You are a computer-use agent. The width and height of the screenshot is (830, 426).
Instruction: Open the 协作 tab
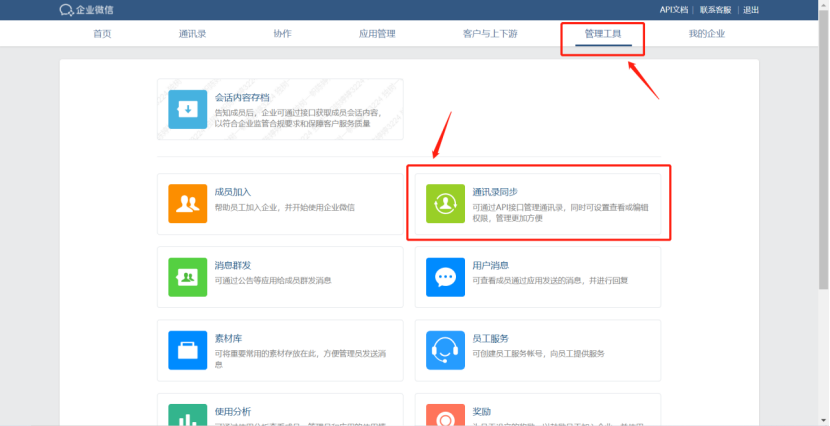click(x=282, y=34)
